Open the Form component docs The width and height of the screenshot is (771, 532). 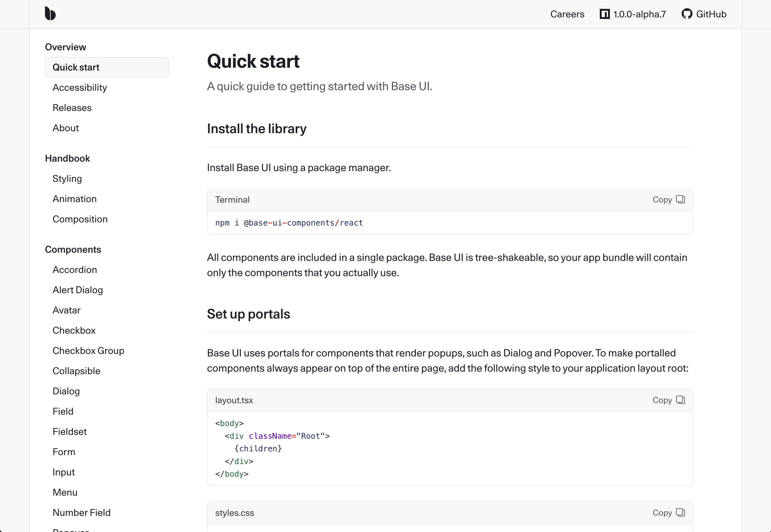click(x=64, y=452)
